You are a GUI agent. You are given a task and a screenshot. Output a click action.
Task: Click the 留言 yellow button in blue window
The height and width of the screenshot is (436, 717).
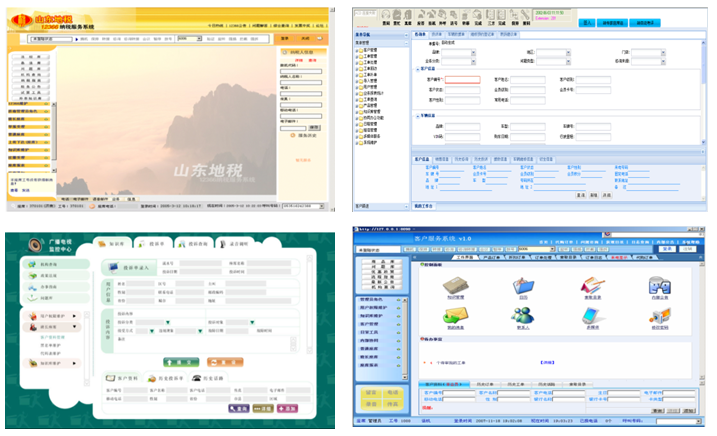point(371,393)
